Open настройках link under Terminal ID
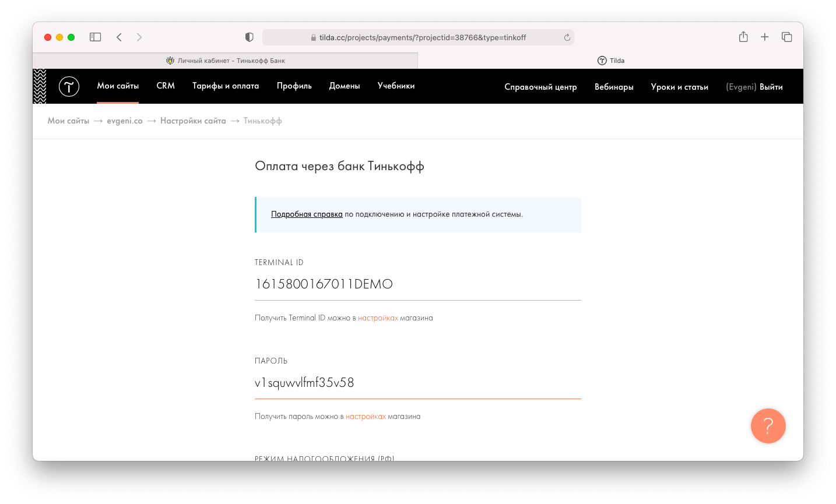 pyautogui.click(x=378, y=318)
